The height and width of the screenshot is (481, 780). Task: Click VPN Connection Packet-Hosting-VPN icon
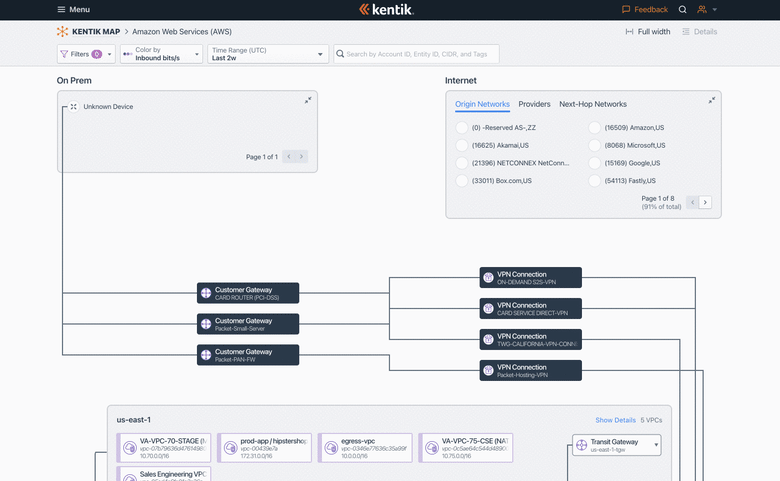pyautogui.click(x=488, y=370)
